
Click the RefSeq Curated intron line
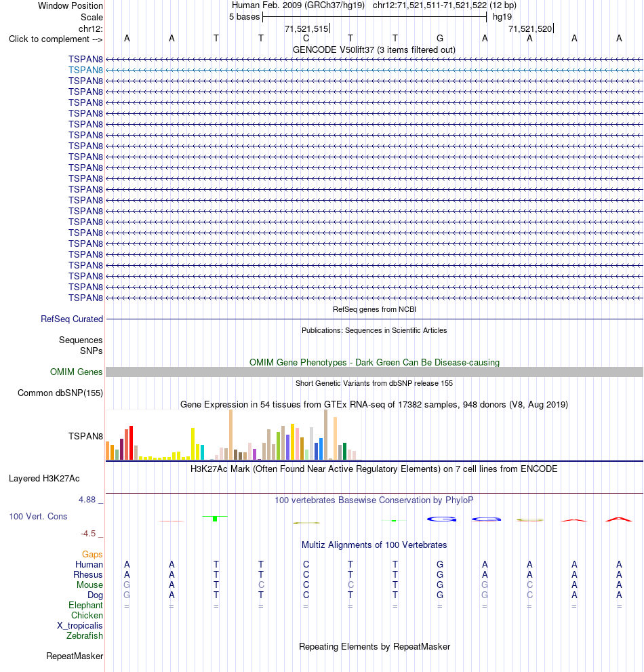(374, 319)
